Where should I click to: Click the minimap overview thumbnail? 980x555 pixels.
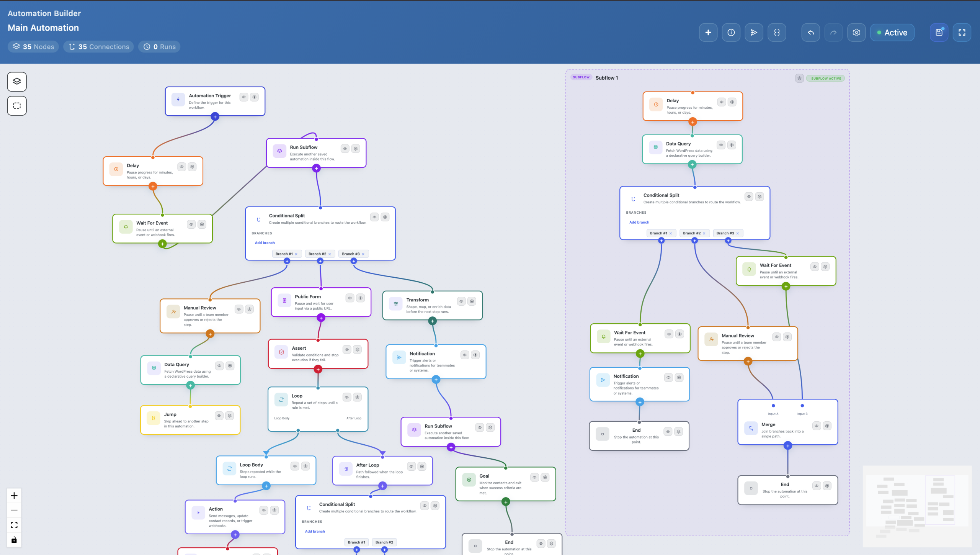tap(917, 506)
